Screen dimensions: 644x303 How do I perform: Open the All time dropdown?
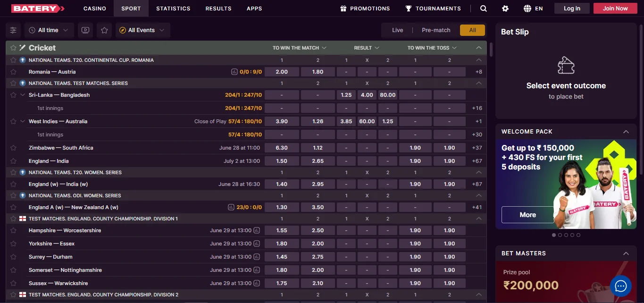[x=49, y=30]
